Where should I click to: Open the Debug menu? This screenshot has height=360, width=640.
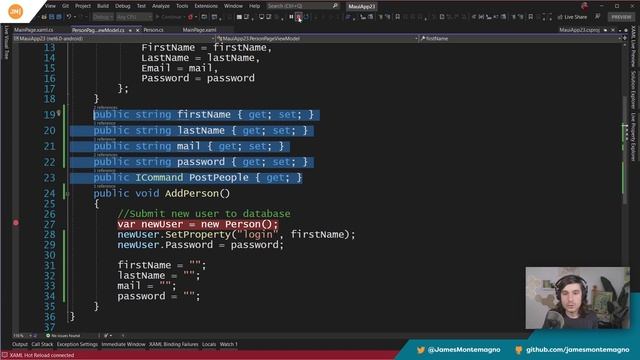(x=122, y=6)
